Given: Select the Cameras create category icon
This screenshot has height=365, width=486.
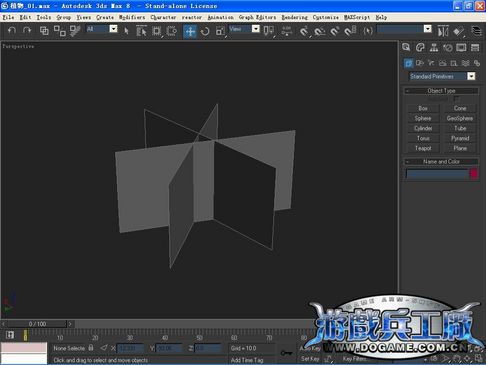Looking at the screenshot, I should [x=443, y=63].
